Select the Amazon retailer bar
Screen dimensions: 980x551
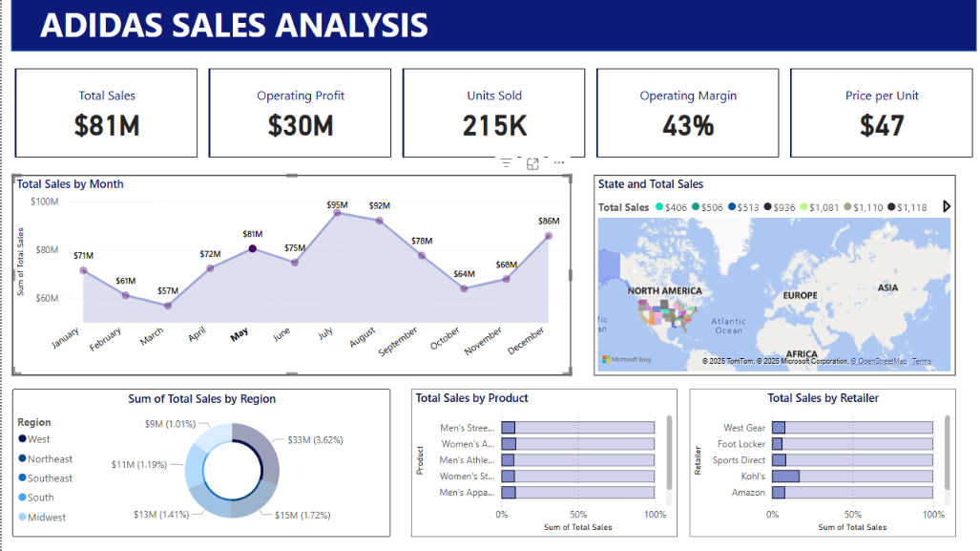pos(852,493)
